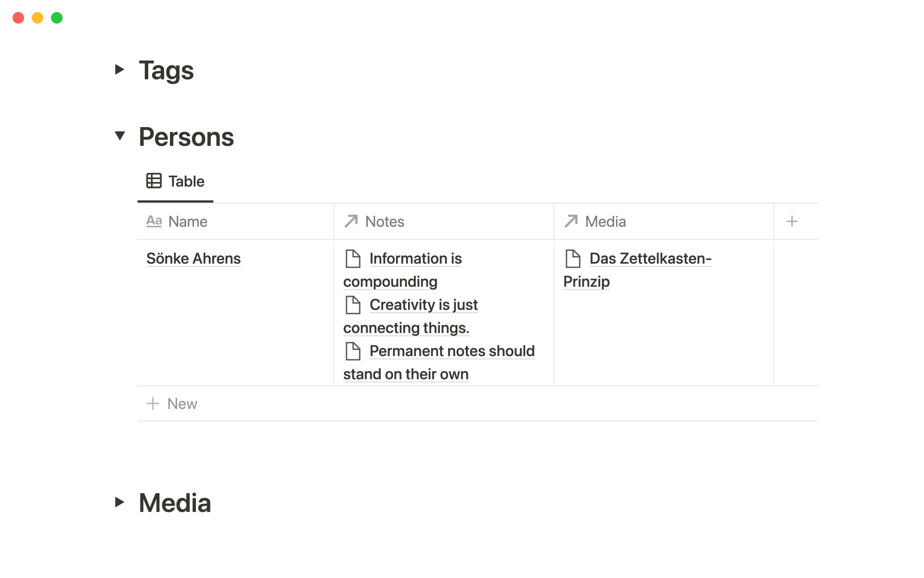The width and height of the screenshot is (924, 578).
Task: Click the green maximize window button
Action: (57, 18)
